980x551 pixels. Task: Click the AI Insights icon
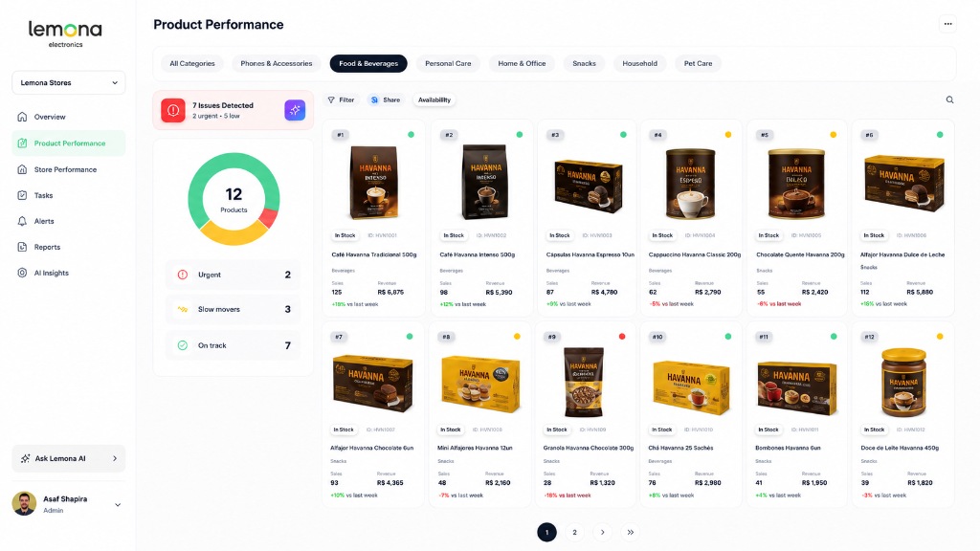[x=23, y=273]
